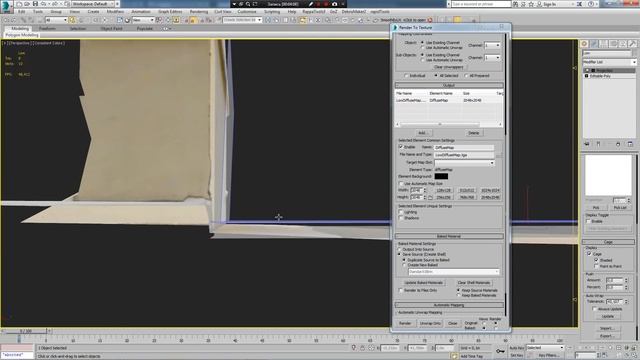Screen dimensions: 640x360
Task: Click Update Baked Materials button
Action: click(x=423, y=282)
